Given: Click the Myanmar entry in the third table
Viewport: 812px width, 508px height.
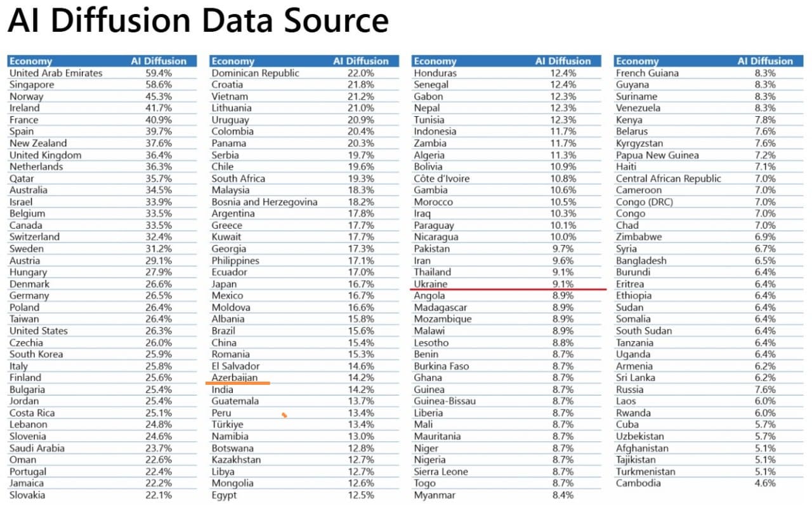Looking at the screenshot, I should coord(435,495).
